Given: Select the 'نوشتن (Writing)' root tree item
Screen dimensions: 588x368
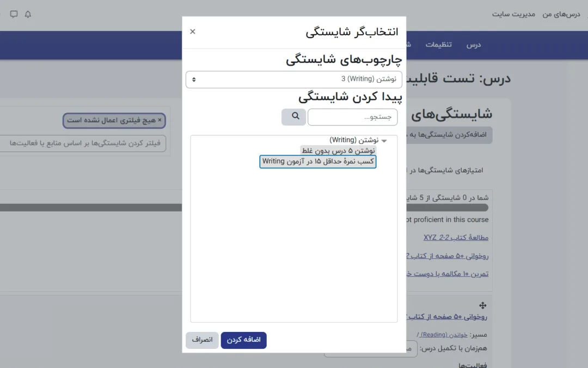Looking at the screenshot, I should (x=353, y=140).
